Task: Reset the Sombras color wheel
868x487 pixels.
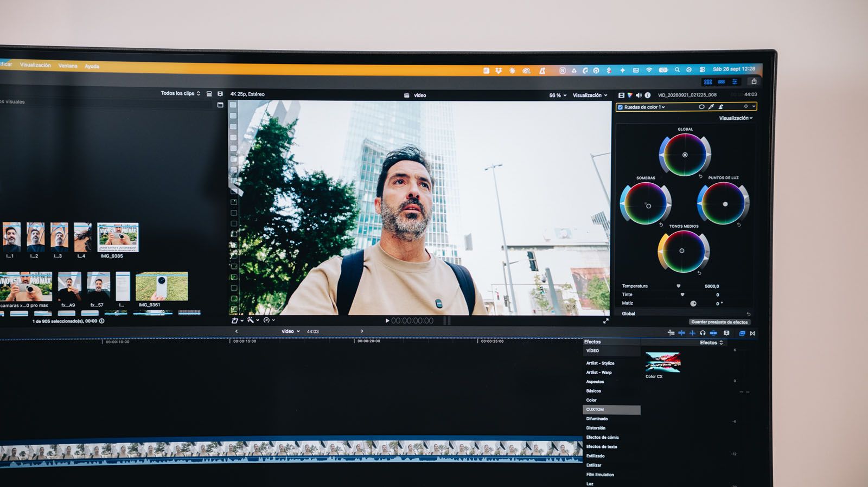Action: pyautogui.click(x=661, y=225)
